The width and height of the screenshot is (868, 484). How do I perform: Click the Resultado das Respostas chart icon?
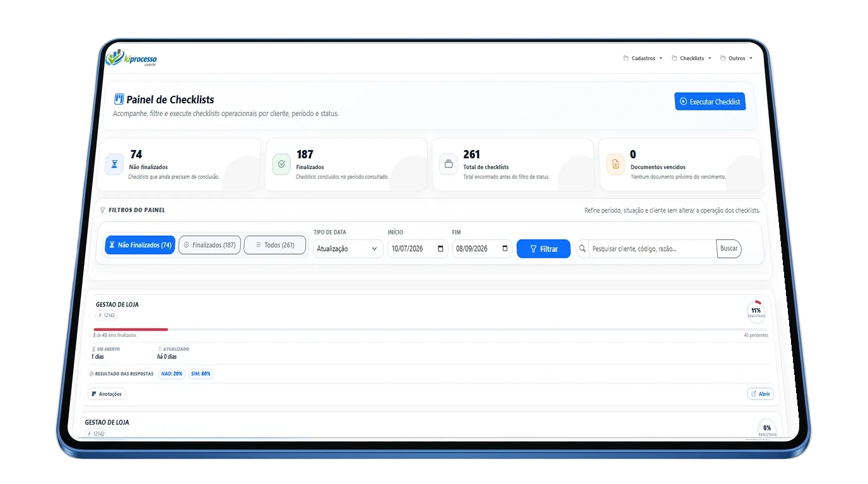coord(91,374)
